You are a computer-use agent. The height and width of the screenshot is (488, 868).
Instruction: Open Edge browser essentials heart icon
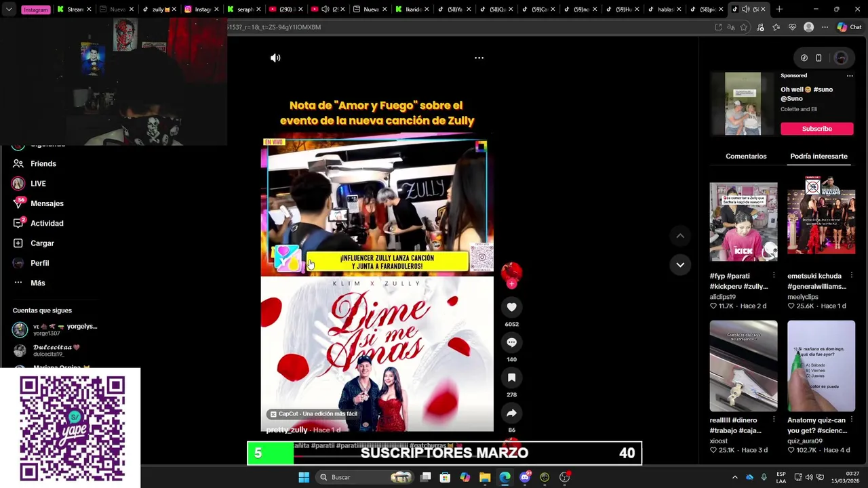point(792,27)
